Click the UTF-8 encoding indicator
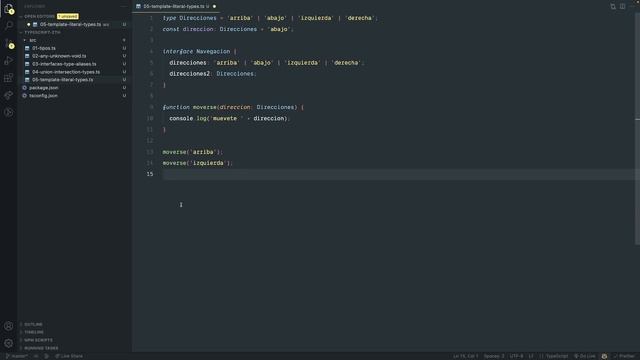This screenshot has width=640, height=360. click(516, 356)
